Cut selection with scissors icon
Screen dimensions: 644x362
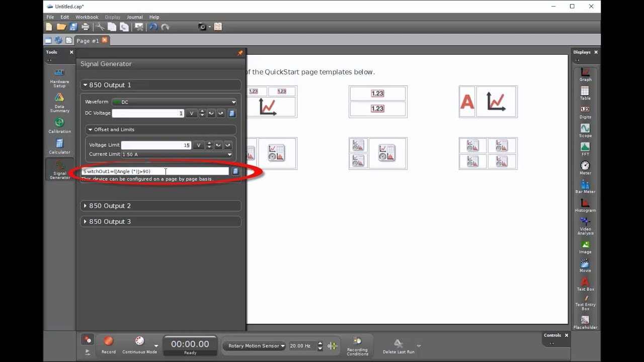tap(100, 27)
